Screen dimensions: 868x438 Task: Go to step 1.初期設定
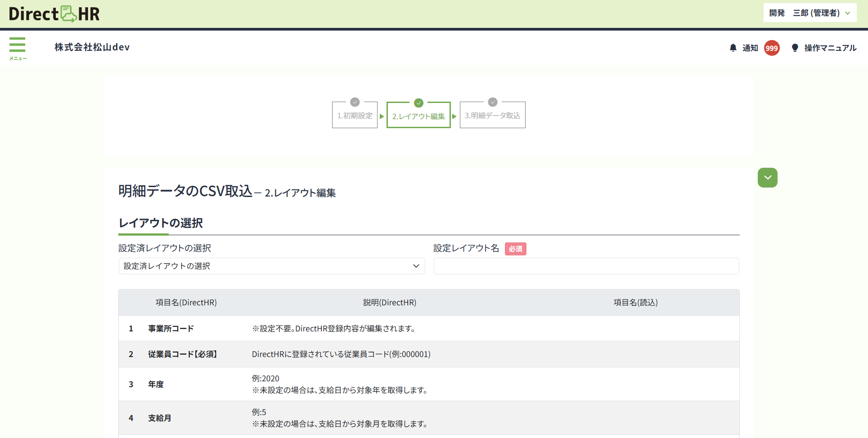(355, 116)
